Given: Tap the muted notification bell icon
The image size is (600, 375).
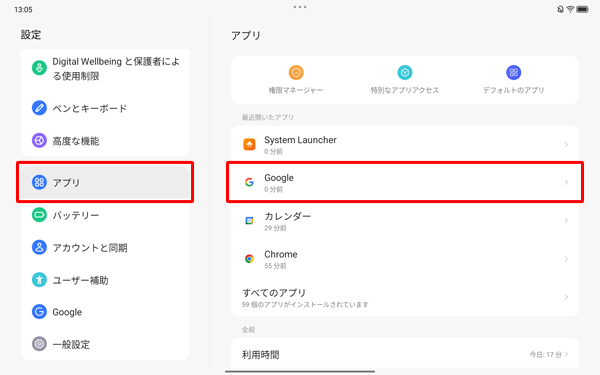Looking at the screenshot, I should [560, 9].
